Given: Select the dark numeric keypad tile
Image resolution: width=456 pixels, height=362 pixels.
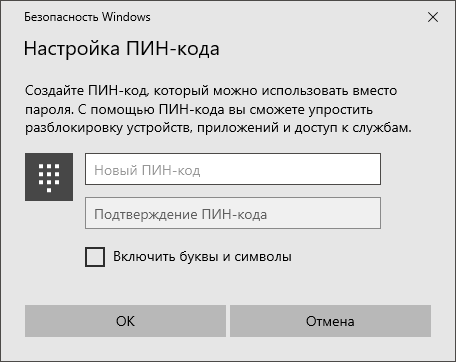Looking at the screenshot, I should pos(49,177).
